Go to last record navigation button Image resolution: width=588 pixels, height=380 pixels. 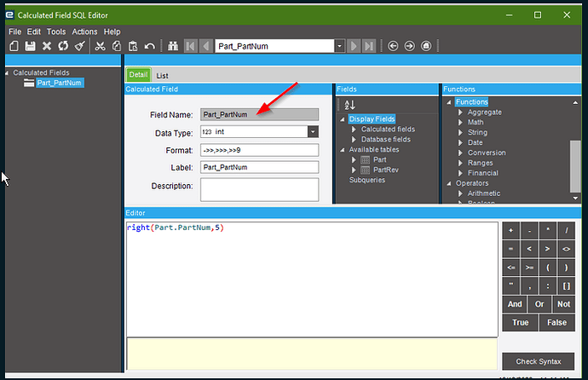(x=369, y=46)
